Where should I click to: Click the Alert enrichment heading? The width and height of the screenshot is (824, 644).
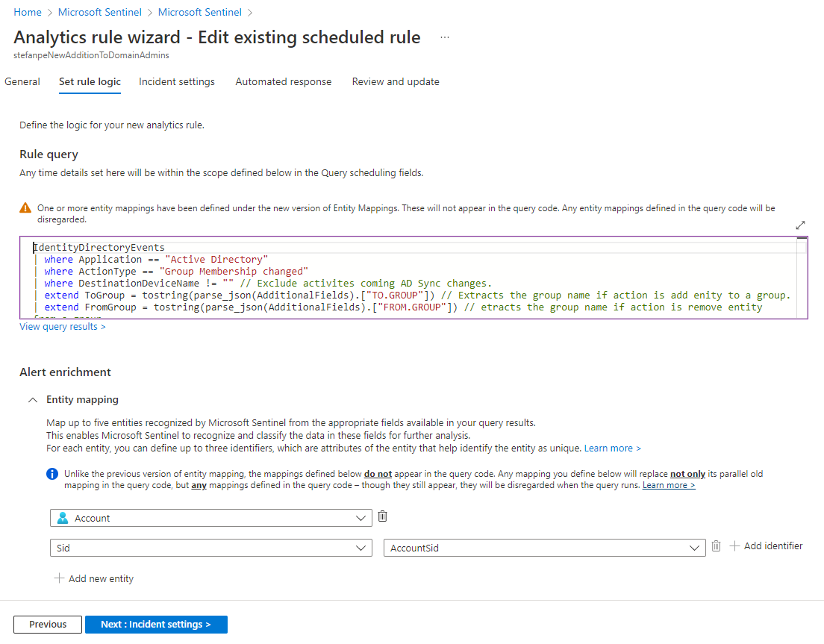tap(65, 372)
